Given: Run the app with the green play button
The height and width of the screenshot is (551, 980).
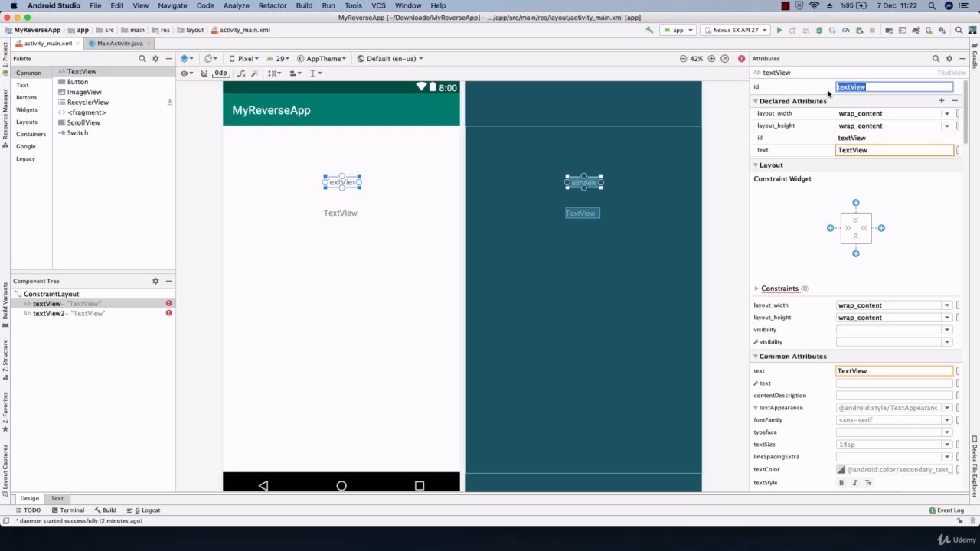Looking at the screenshot, I should pyautogui.click(x=779, y=31).
